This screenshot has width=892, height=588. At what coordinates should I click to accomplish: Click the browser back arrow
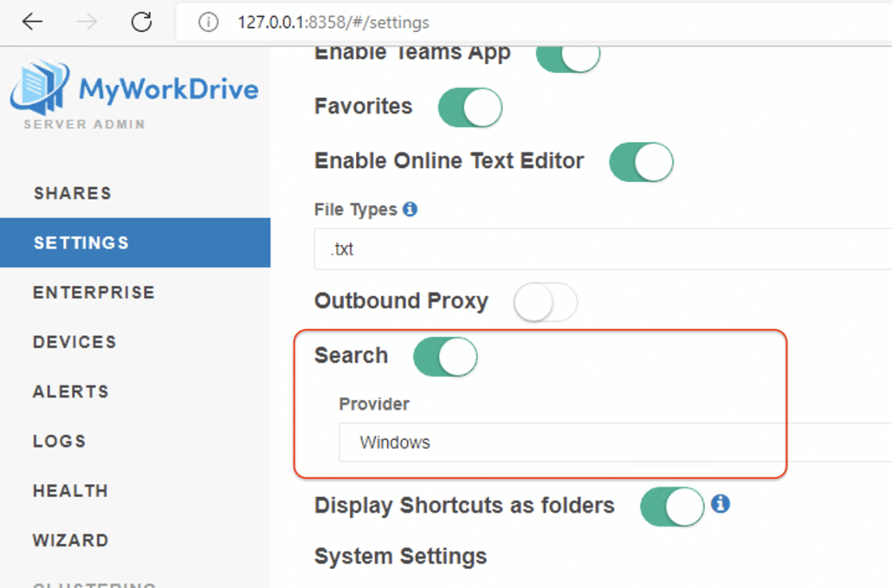point(32,22)
